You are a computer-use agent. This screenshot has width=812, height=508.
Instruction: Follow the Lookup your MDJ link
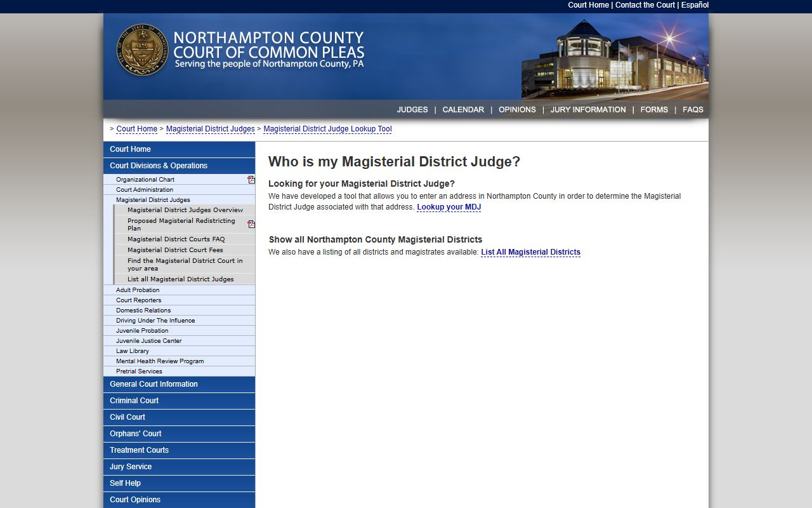pyautogui.click(x=449, y=207)
